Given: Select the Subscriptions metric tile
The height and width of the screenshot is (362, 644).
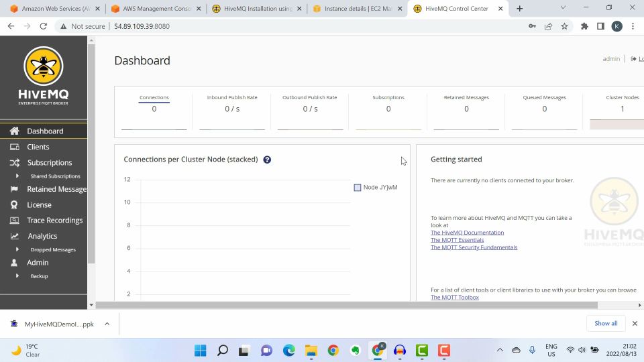Looking at the screenshot, I should pos(388,111).
